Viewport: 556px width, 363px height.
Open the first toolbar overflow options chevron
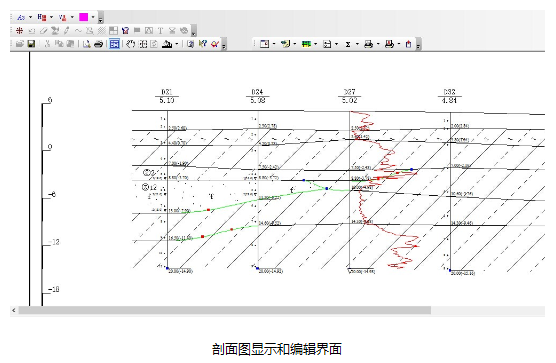[x=101, y=18]
